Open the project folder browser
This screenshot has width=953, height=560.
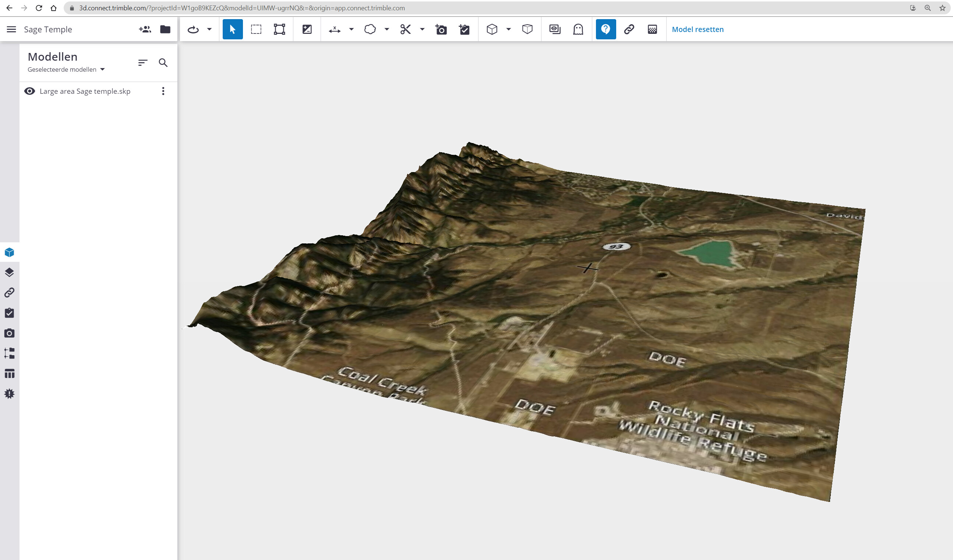(165, 29)
